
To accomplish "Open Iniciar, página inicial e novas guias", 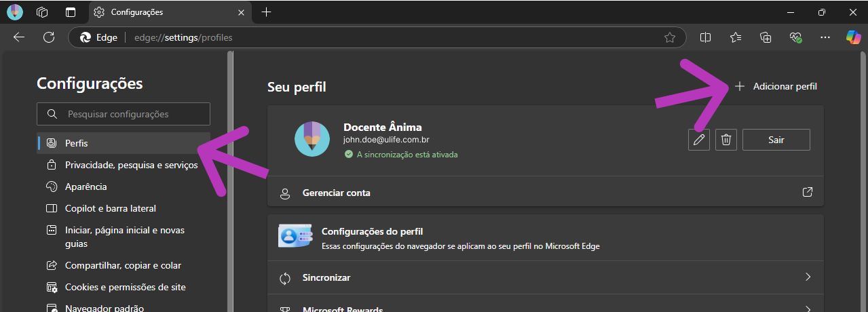I will point(124,237).
